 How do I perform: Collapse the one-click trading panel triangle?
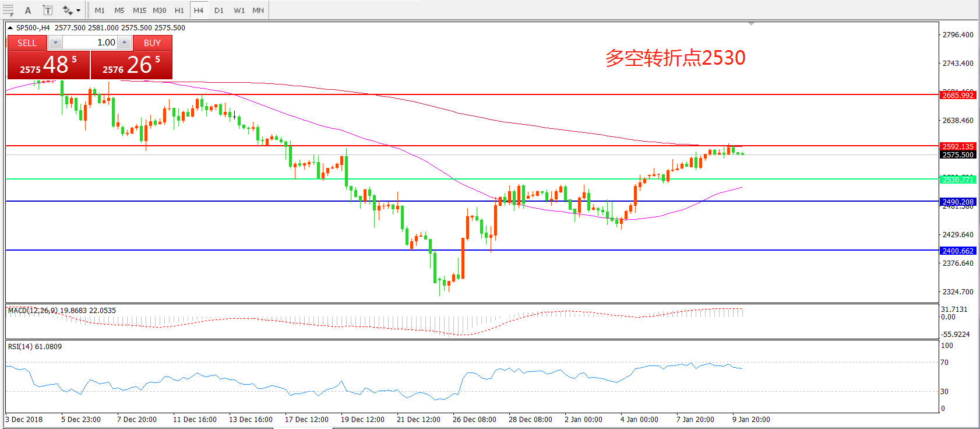tap(10, 27)
